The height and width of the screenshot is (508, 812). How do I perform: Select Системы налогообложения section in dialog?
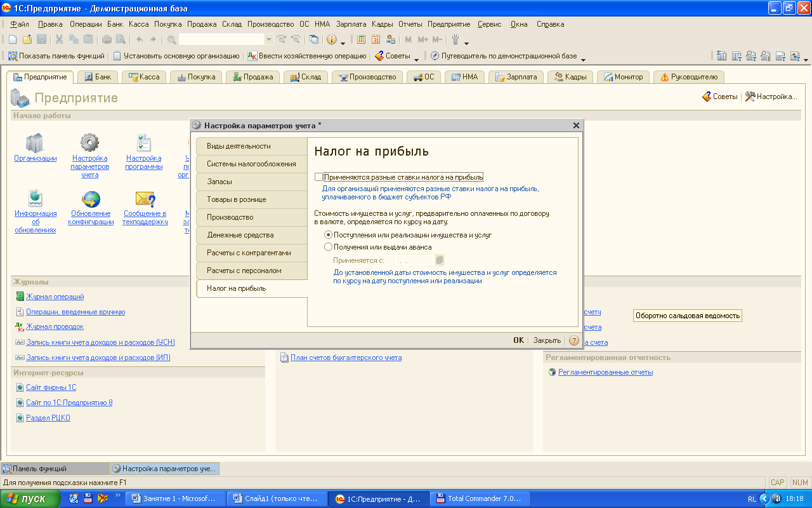coord(252,164)
